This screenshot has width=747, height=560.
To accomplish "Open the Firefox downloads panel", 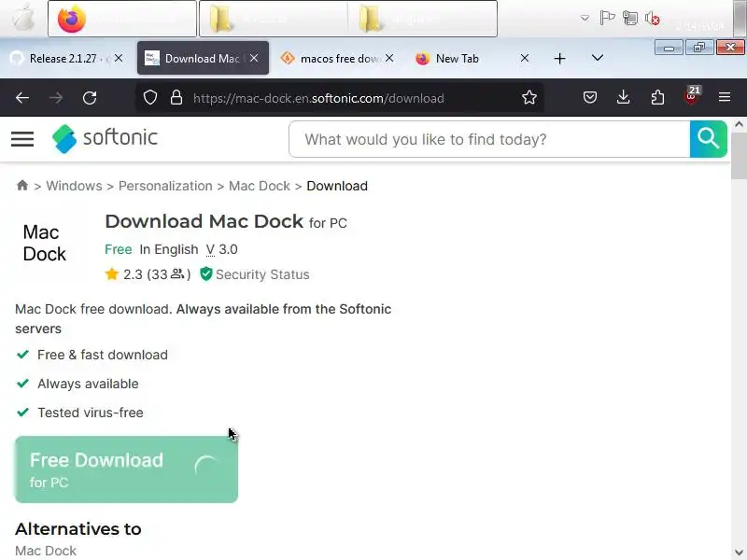I will point(623,98).
